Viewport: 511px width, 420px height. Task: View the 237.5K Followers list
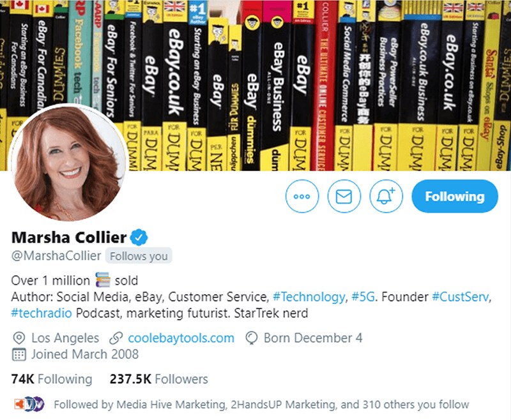pos(158,379)
